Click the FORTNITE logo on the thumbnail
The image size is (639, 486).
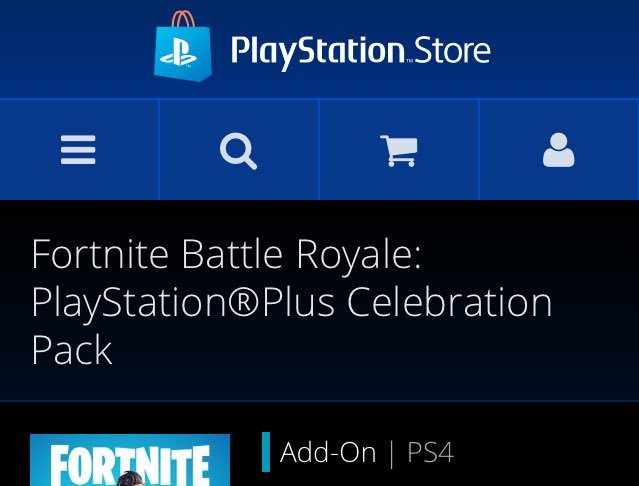coord(130,465)
